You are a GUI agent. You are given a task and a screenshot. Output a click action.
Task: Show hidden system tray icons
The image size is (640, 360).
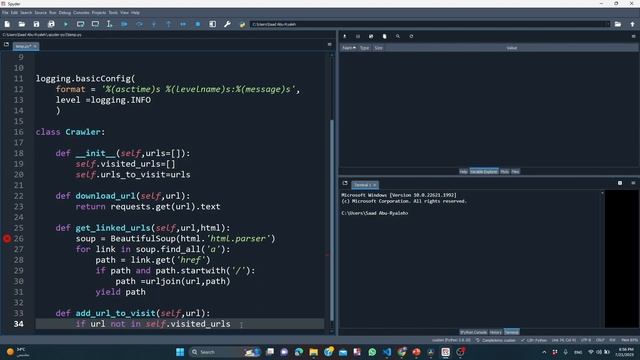click(x=544, y=352)
